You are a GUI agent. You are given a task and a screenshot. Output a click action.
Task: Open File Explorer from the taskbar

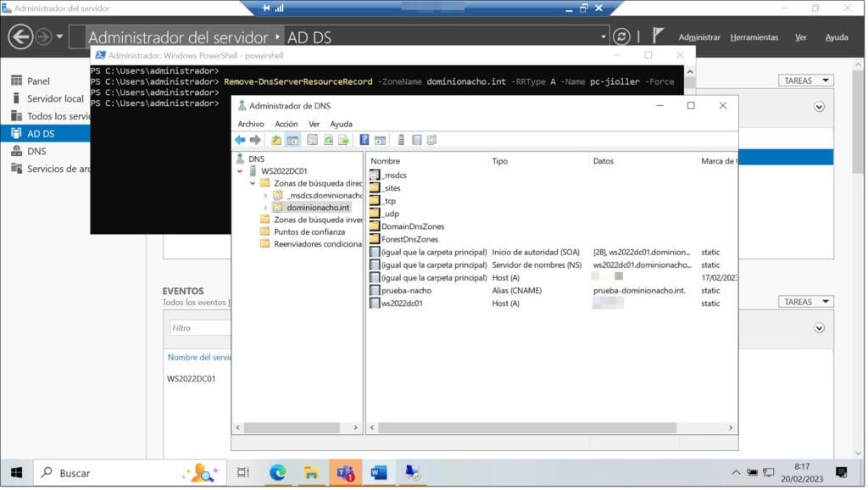[x=311, y=473]
